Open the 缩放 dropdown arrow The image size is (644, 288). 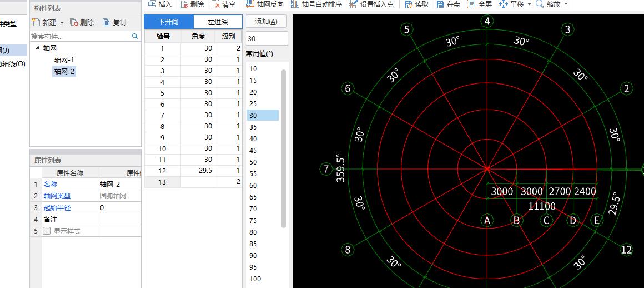[x=566, y=4]
